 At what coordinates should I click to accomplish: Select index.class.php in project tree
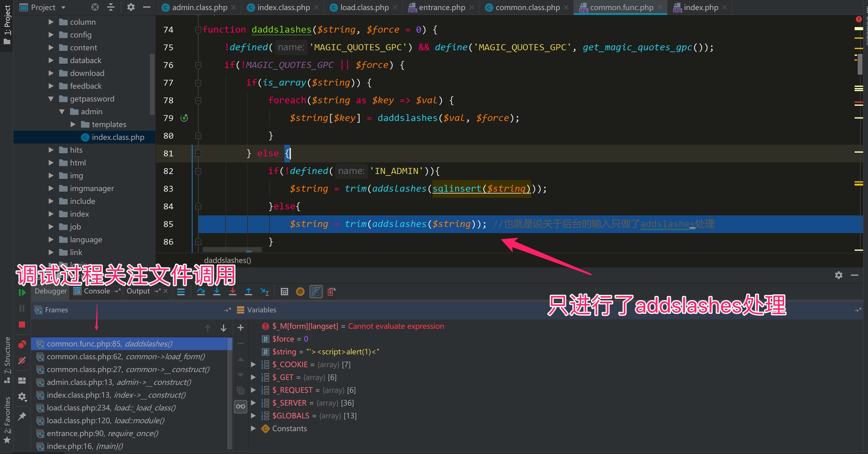pyautogui.click(x=118, y=137)
